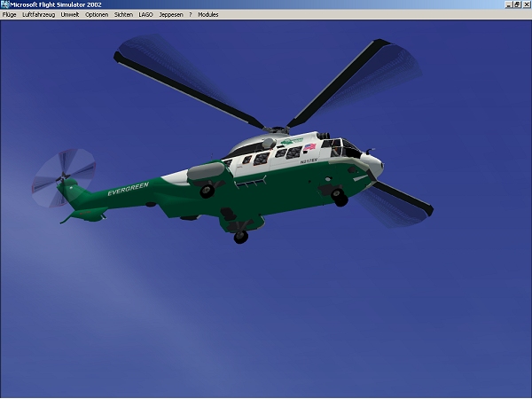This screenshot has width=532, height=399.
Task: Click the helicopter's nose landing gear wheel
Action: pyautogui.click(x=339, y=199)
